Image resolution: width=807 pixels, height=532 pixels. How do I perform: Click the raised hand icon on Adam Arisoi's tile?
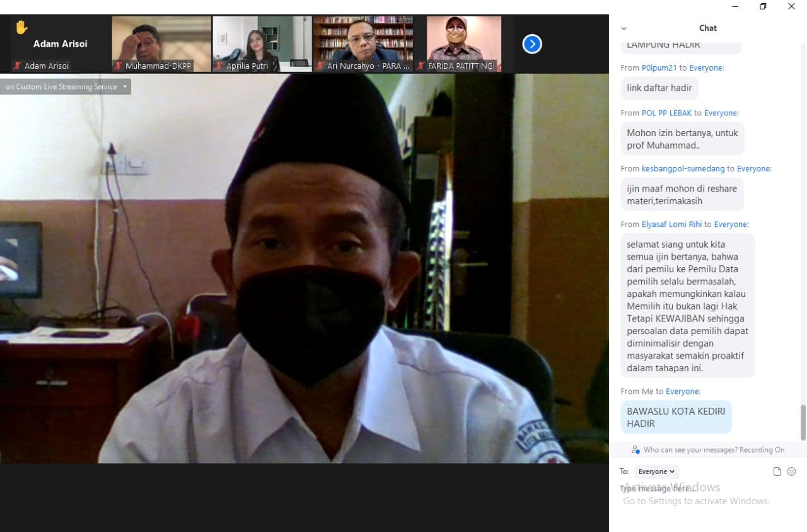(x=22, y=28)
